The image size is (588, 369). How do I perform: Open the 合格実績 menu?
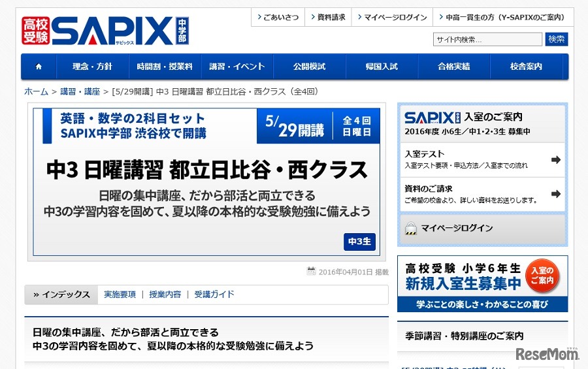[454, 67]
